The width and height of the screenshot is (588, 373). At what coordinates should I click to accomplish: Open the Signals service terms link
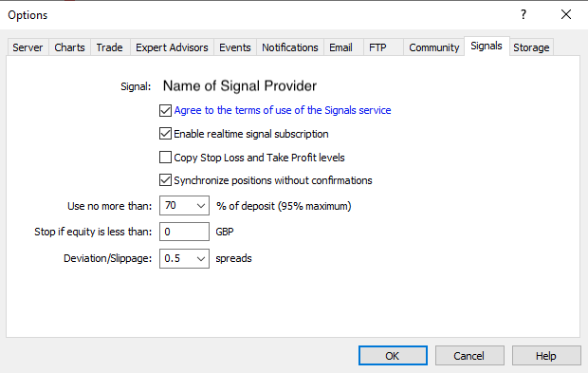point(283,110)
